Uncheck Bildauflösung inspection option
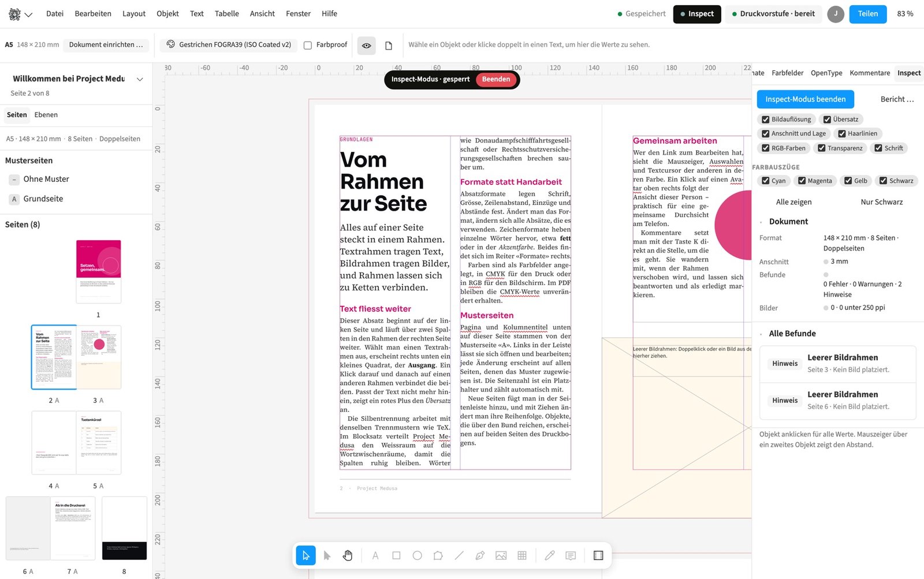Viewport: 924px width, 579px height. (766, 119)
